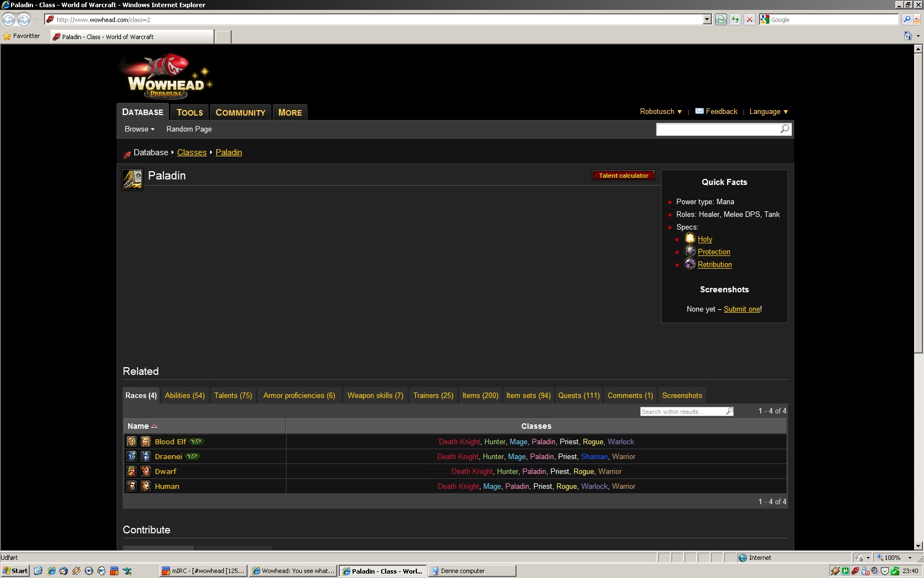Click the Protection spec icon
This screenshot has width=924, height=578.
[x=690, y=251]
